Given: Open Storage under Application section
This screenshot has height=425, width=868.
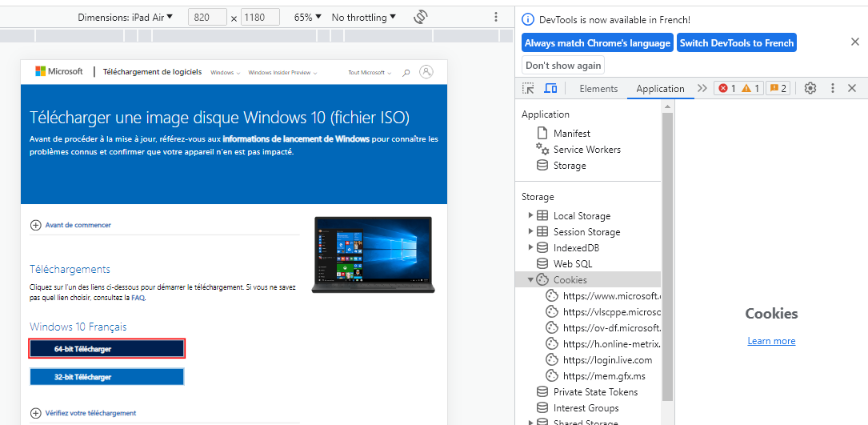Looking at the screenshot, I should coord(570,166).
